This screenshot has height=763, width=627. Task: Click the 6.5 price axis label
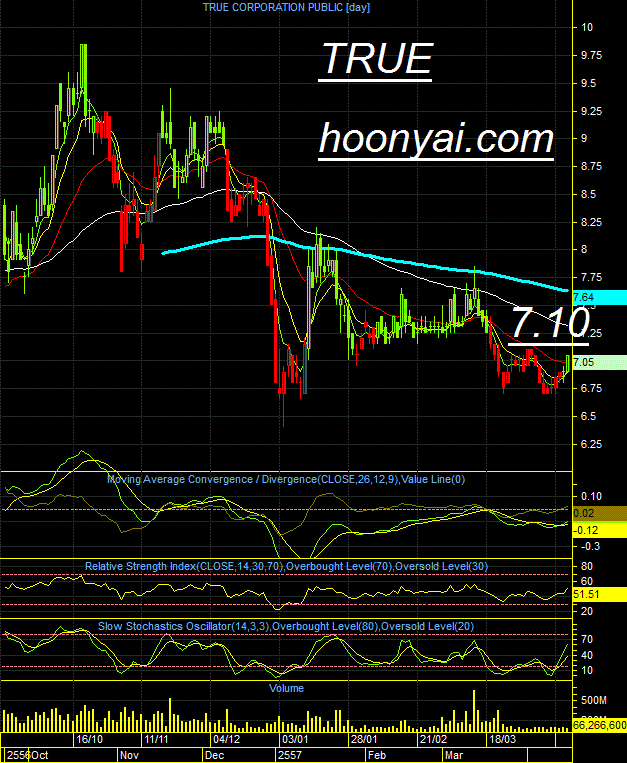pyautogui.click(x=588, y=417)
